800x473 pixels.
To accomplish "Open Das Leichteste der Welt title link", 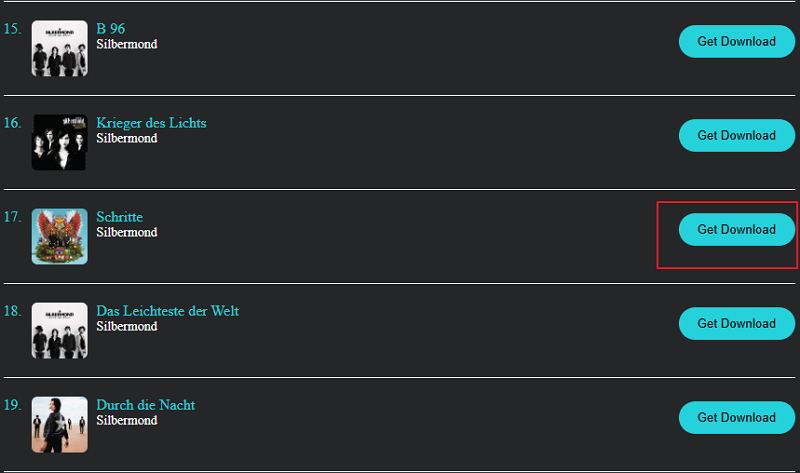I will 167,310.
